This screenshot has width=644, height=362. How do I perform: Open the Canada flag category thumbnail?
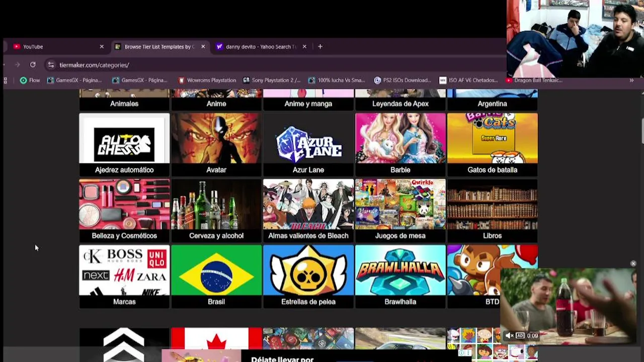tap(216, 338)
